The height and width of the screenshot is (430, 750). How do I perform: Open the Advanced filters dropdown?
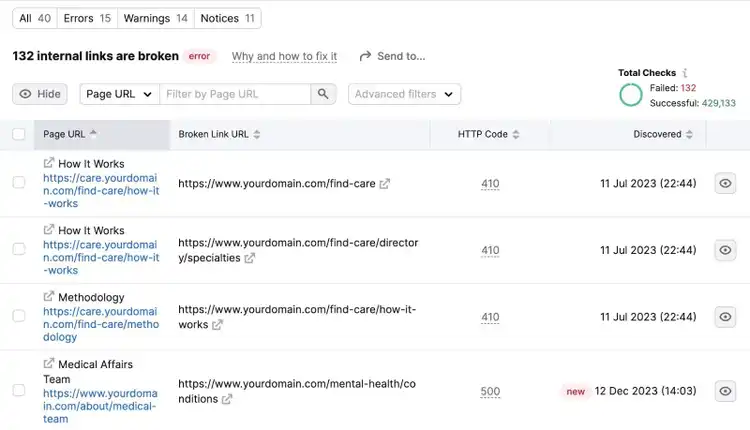(x=404, y=94)
